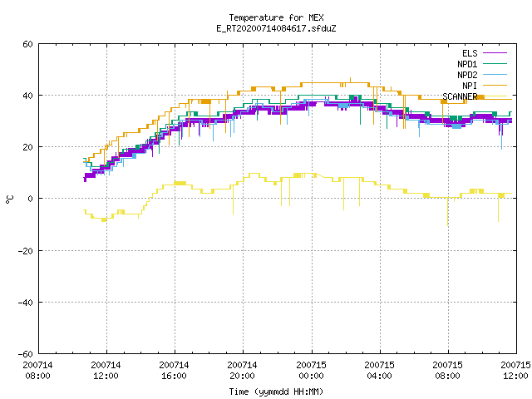Image resolution: width=532 pixels, height=399 pixels.
Task: Click the x-axis tick label 200714 16:00
Action: 174,371
